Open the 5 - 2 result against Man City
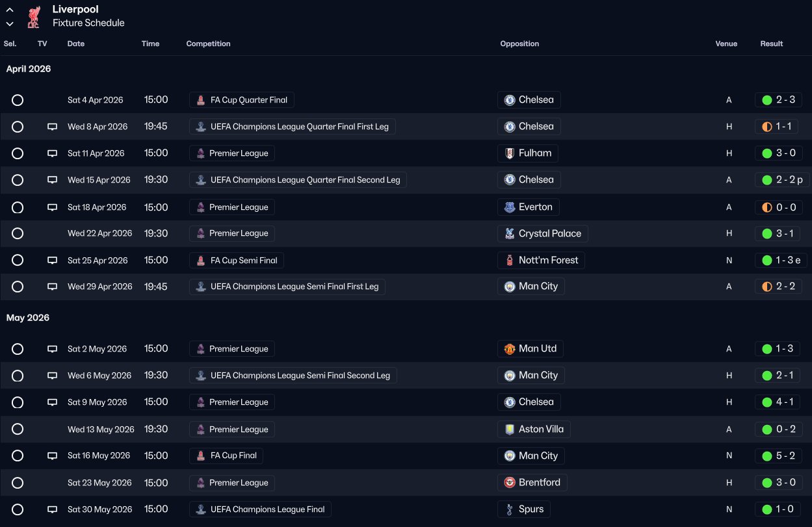812x527 pixels. pyautogui.click(x=778, y=456)
